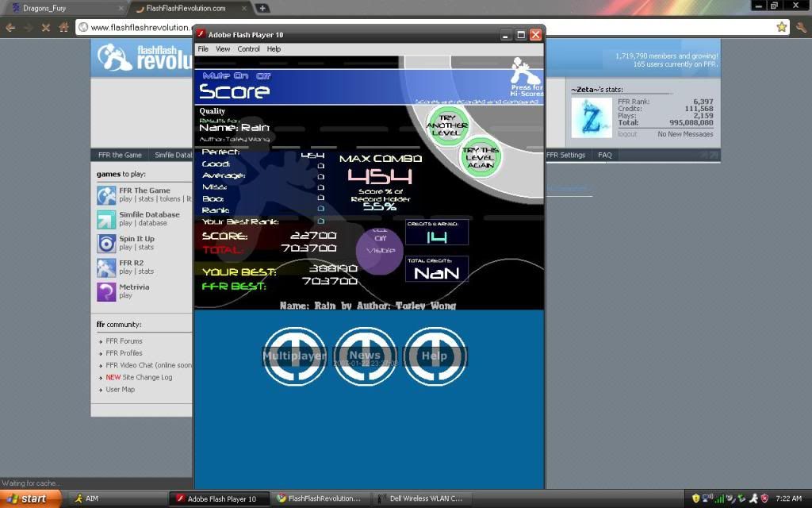Click the Spin It Up game icon
812x508 pixels.
(x=106, y=243)
